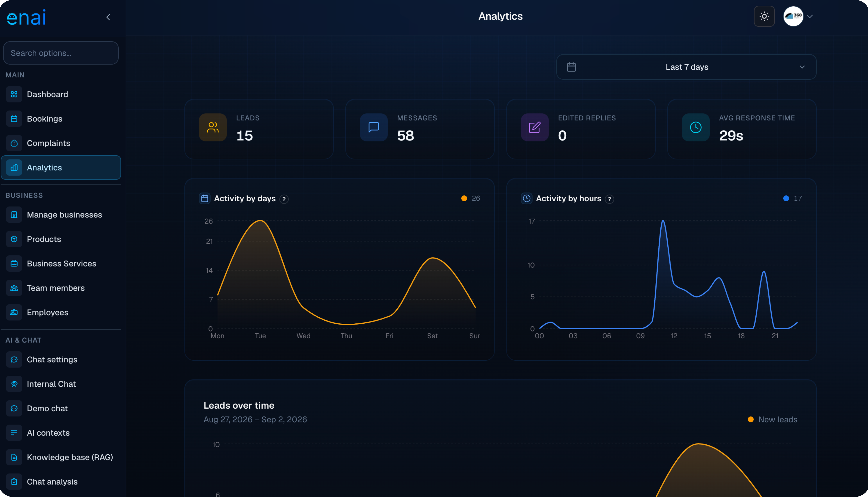Open Chat settings bubble icon
The height and width of the screenshot is (497, 868).
pos(14,359)
